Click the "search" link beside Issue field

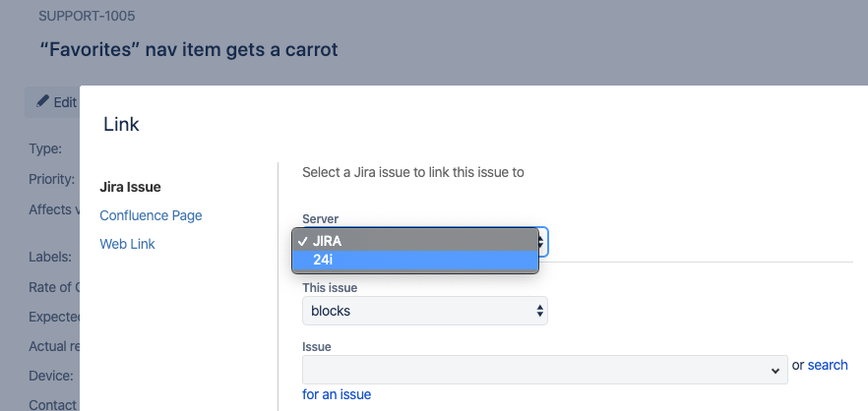[x=828, y=365]
